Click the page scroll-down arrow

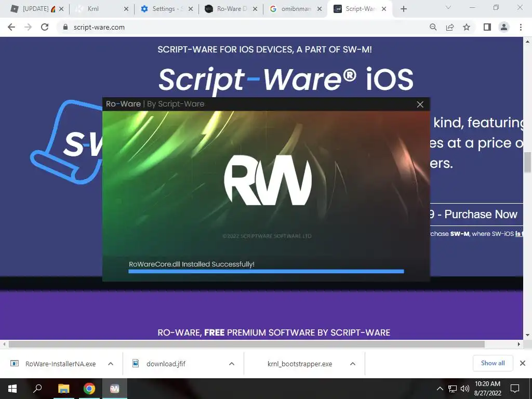coord(528,335)
